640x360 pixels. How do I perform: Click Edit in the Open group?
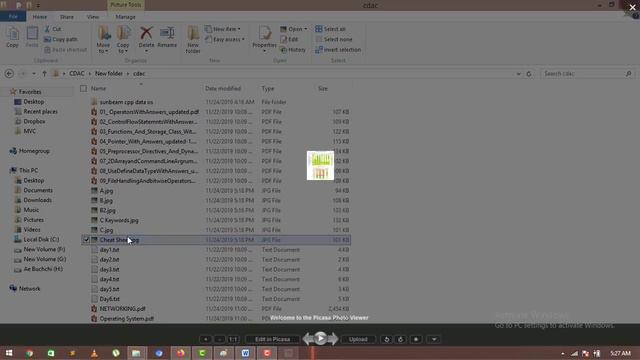coord(289,39)
